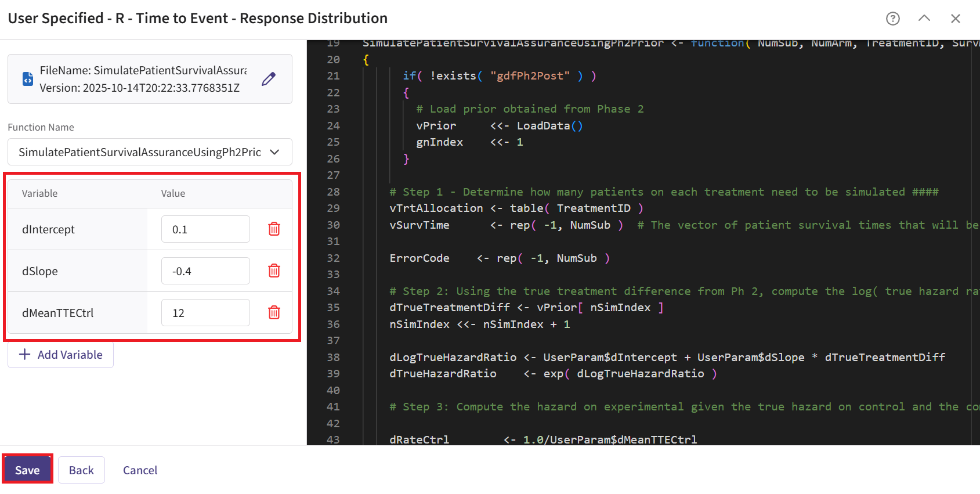The width and height of the screenshot is (980, 494).
Task: Click the Back button
Action: [81, 470]
